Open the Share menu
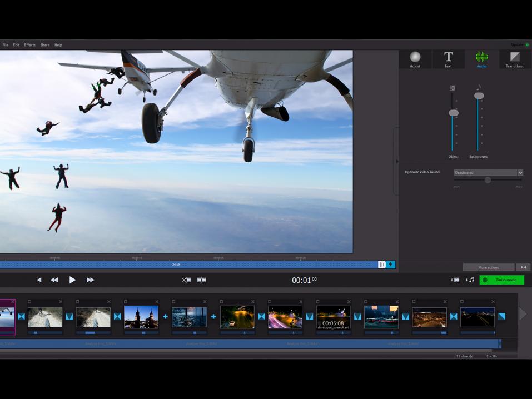This screenshot has height=399, width=532. tap(44, 45)
